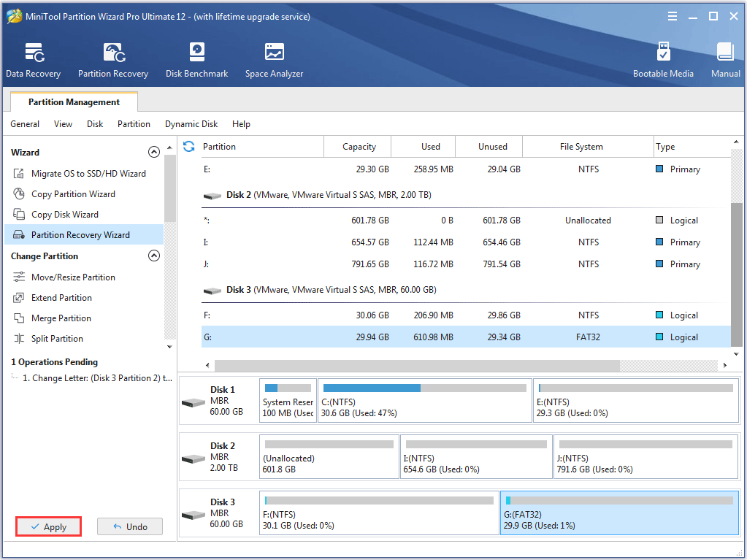Image resolution: width=747 pixels, height=560 pixels.
Task: Click the Move/Resize Partition icon
Action: [19, 277]
